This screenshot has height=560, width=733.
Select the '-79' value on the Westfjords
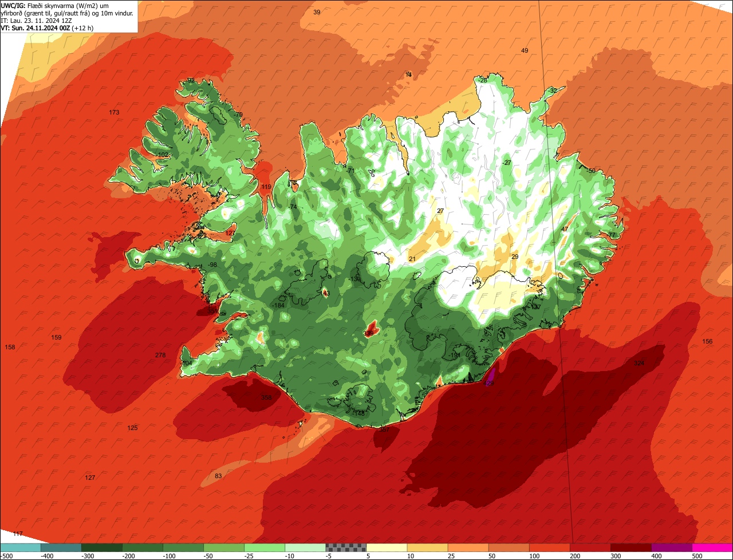tap(238, 115)
